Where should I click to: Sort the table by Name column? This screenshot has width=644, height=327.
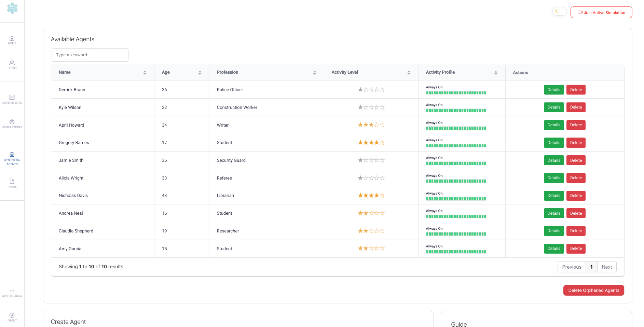[x=145, y=73]
